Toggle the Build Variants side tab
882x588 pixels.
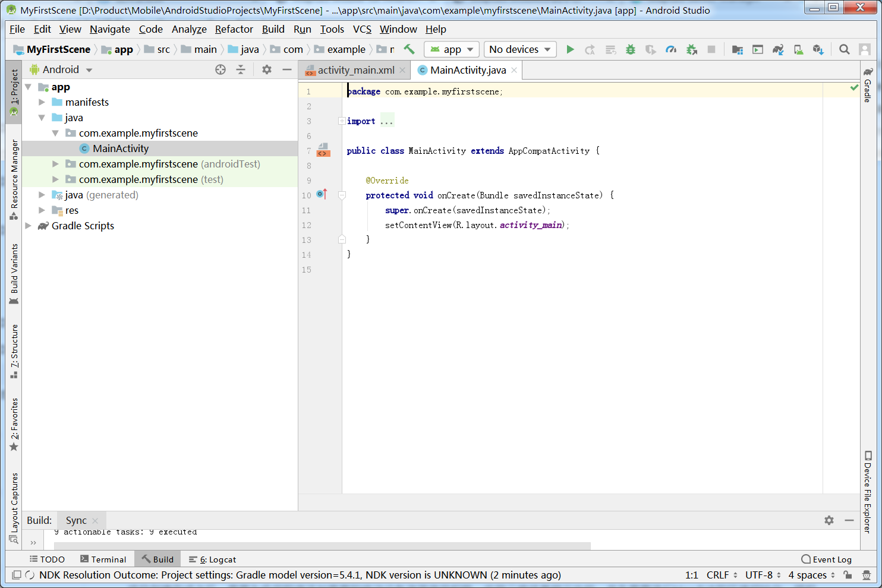tap(14, 274)
